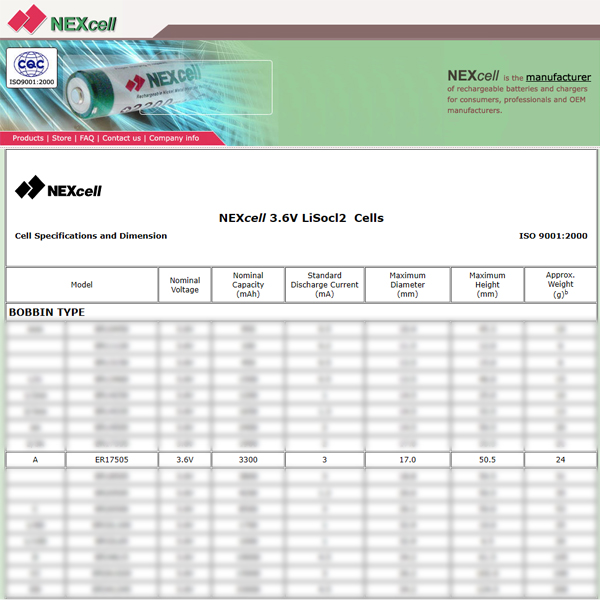
Task: Click the black NEXcell logo above table
Action: pyautogui.click(x=59, y=187)
